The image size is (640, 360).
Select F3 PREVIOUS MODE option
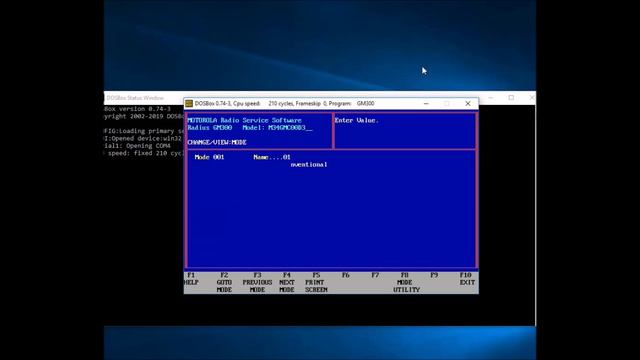click(x=257, y=282)
